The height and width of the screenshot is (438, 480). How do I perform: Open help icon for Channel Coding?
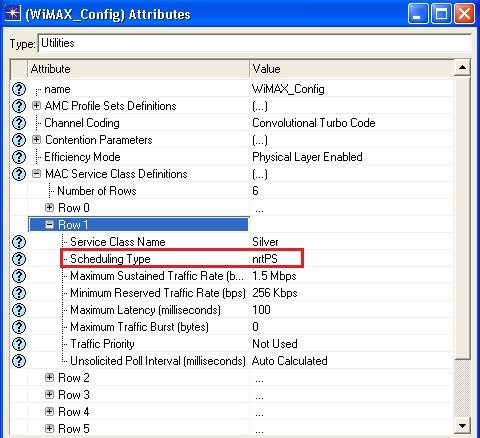[x=19, y=123]
